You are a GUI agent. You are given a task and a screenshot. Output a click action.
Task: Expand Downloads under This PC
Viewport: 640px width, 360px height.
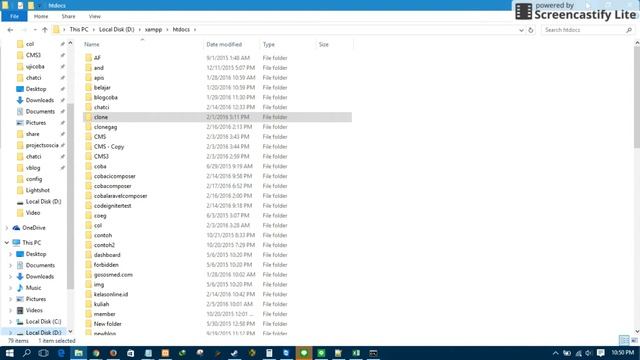pyautogui.click(x=11, y=277)
